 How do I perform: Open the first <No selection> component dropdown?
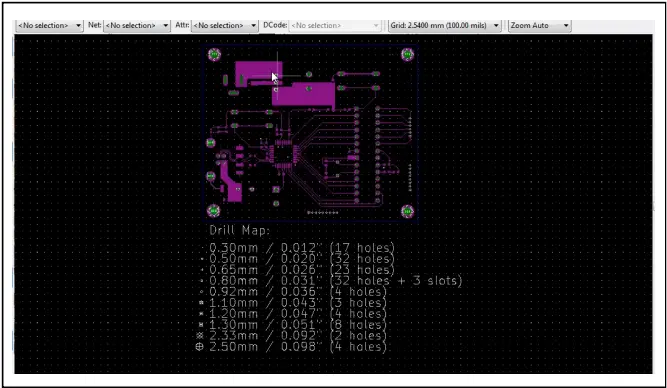(x=49, y=26)
